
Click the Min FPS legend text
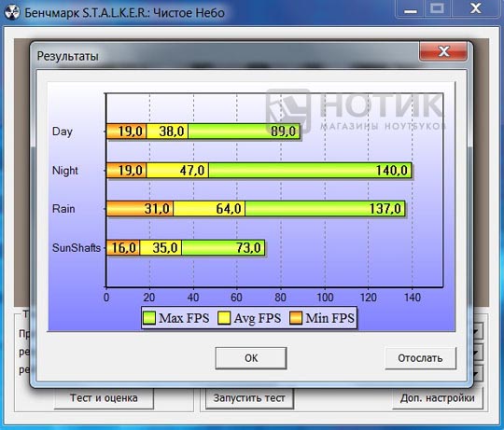click(x=329, y=318)
